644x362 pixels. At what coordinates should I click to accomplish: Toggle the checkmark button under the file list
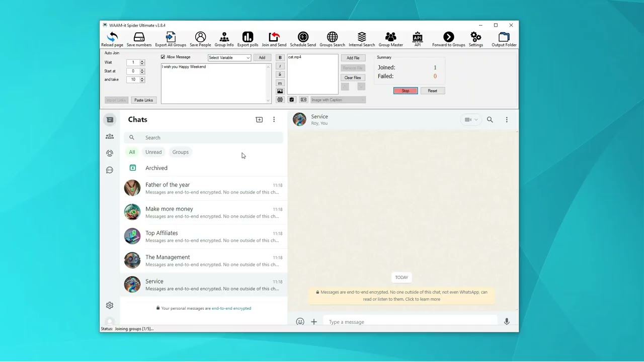292,100
